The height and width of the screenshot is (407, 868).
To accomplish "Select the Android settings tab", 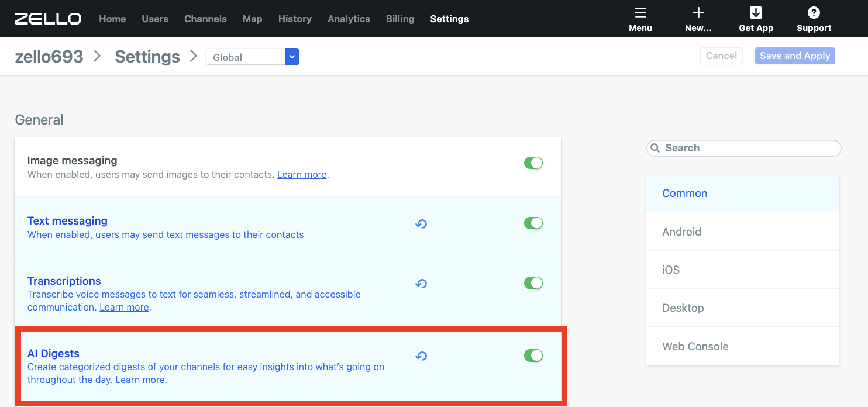I will point(743,232).
